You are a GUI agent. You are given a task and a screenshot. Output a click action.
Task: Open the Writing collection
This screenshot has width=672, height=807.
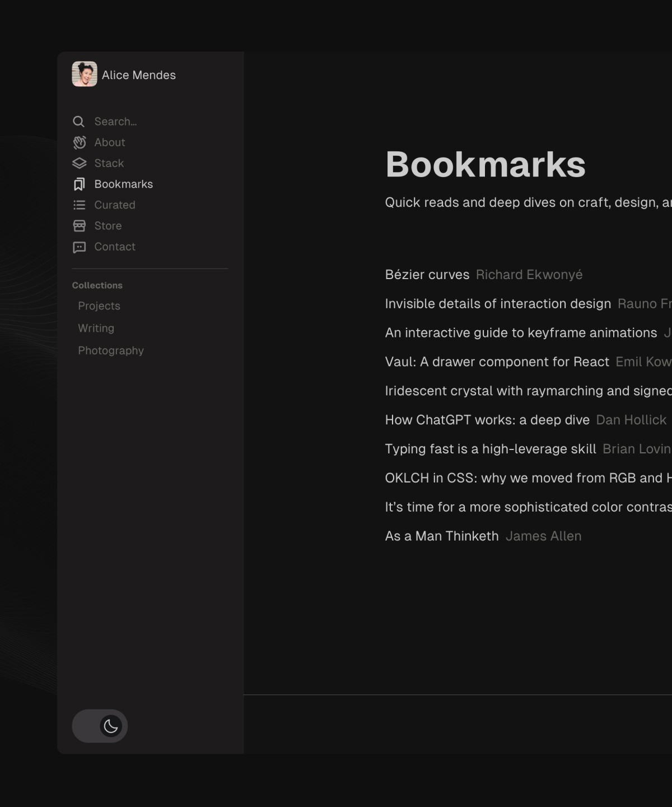pyautogui.click(x=96, y=328)
